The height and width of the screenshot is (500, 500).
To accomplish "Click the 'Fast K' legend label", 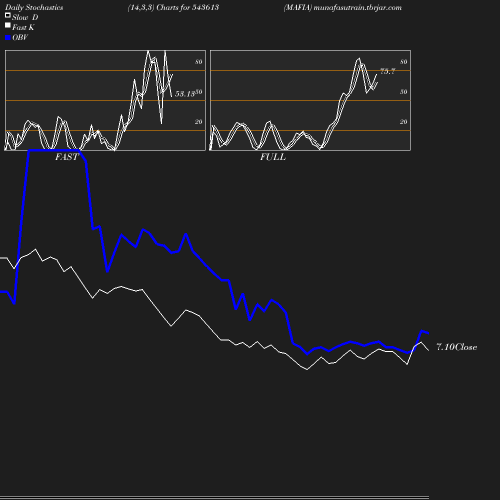I will [23, 27].
